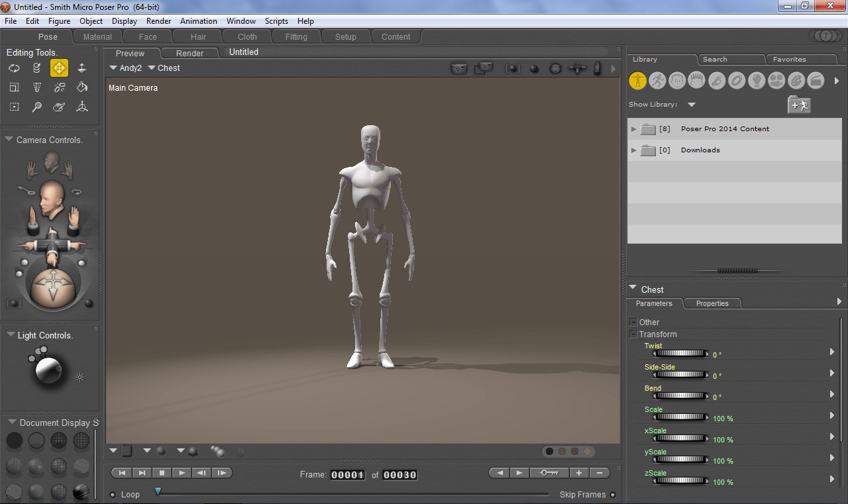Click the current frame number field
Viewport: 848px width, 504px height.
[348, 475]
